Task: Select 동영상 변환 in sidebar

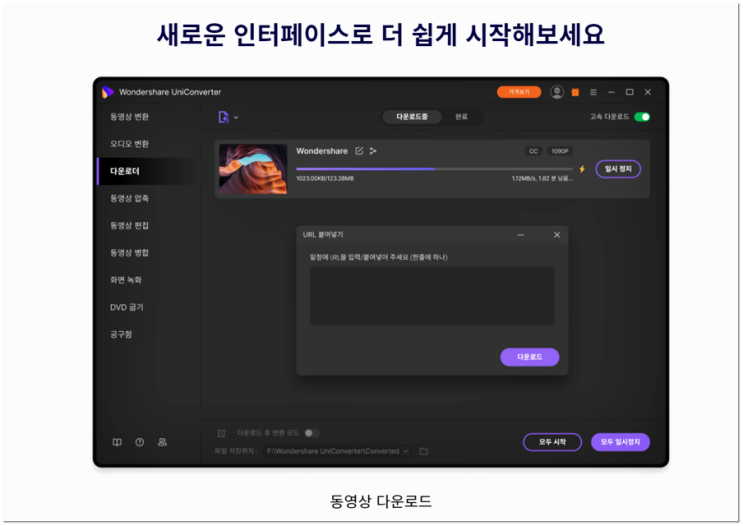Action: [x=129, y=117]
